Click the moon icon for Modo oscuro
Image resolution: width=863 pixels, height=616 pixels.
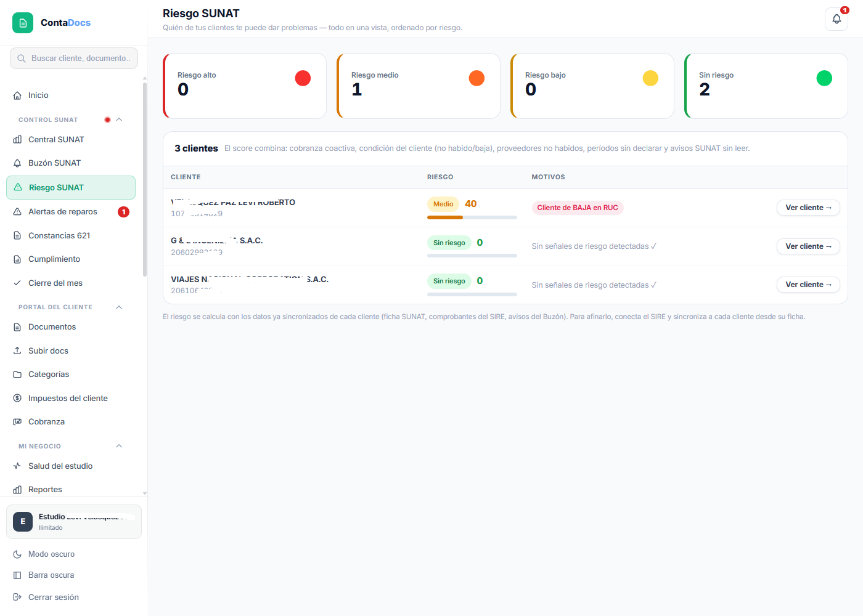(x=17, y=554)
